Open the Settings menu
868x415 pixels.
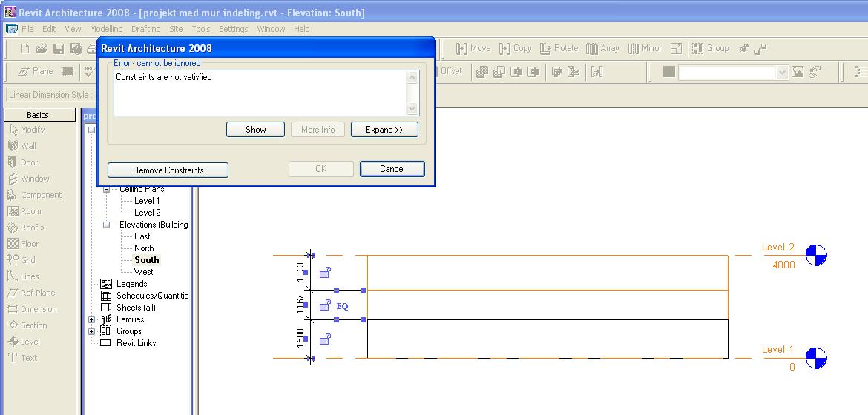point(234,29)
